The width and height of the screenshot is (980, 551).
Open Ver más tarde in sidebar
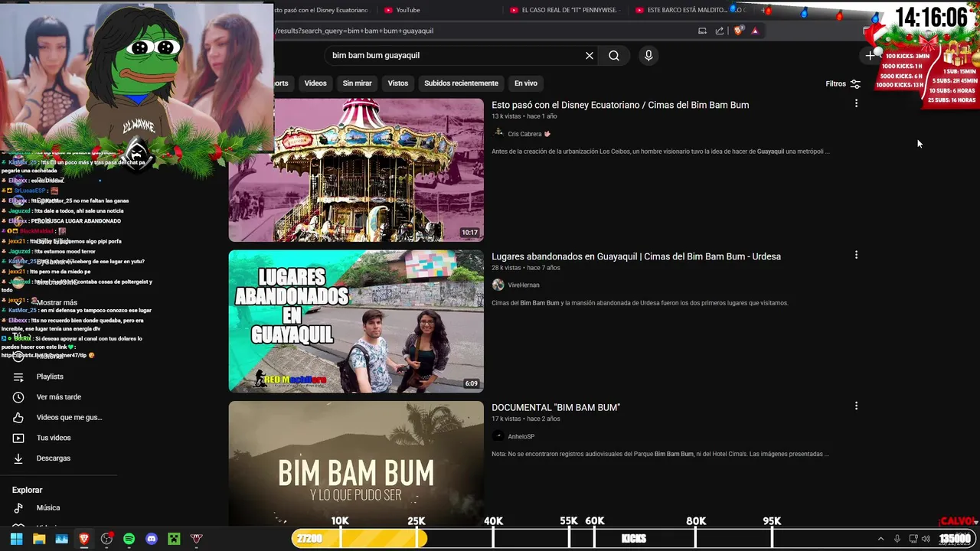pos(59,397)
